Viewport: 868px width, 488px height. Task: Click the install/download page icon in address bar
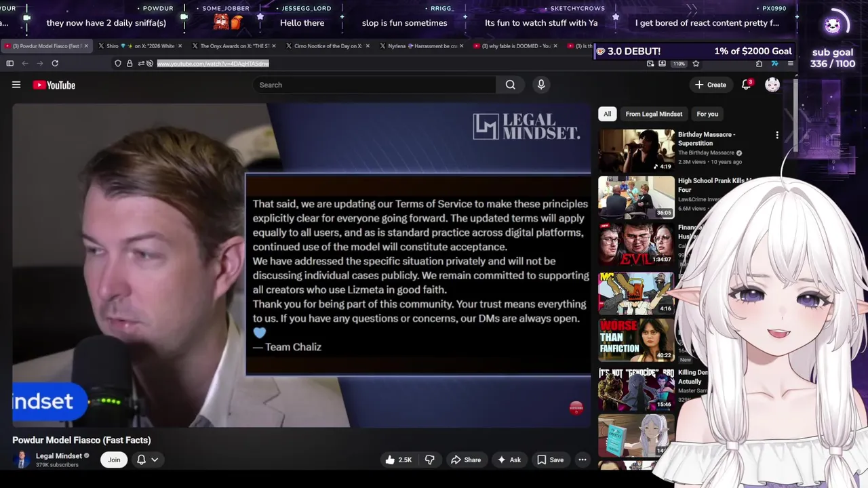(x=662, y=63)
